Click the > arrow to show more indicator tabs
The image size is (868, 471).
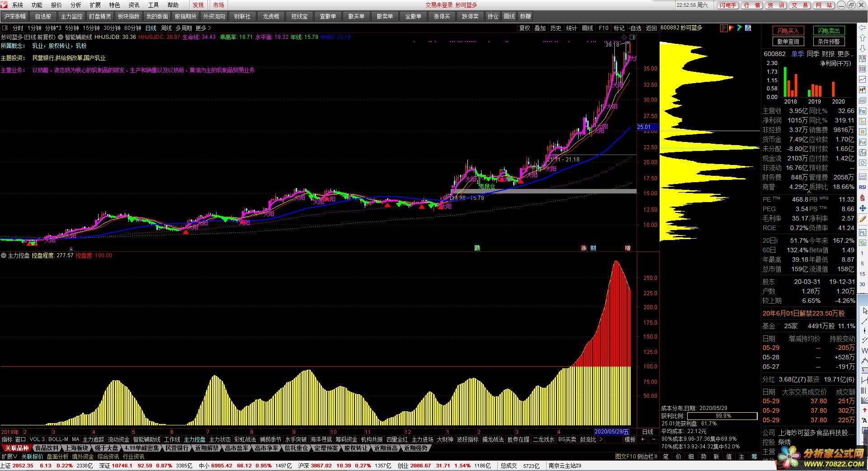click(601, 439)
